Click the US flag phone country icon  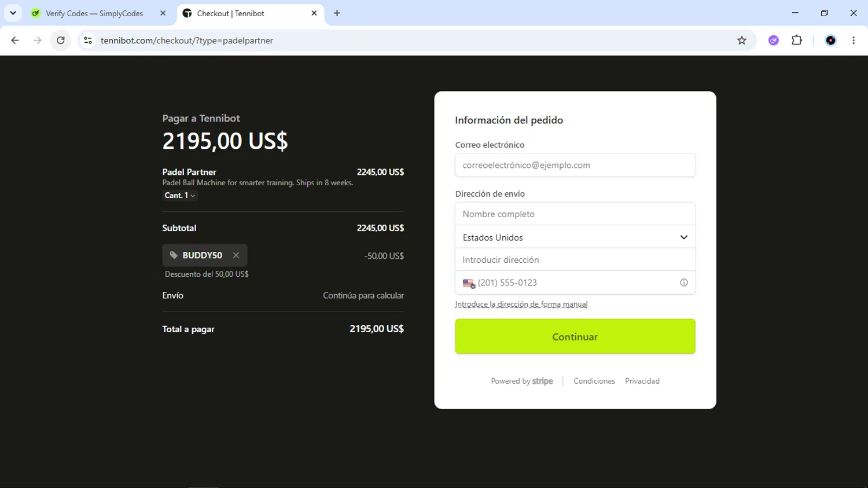pyautogui.click(x=469, y=283)
